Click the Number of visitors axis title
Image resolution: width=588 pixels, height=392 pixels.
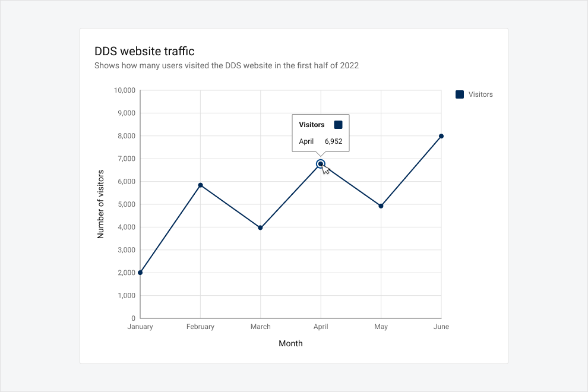[100, 204]
